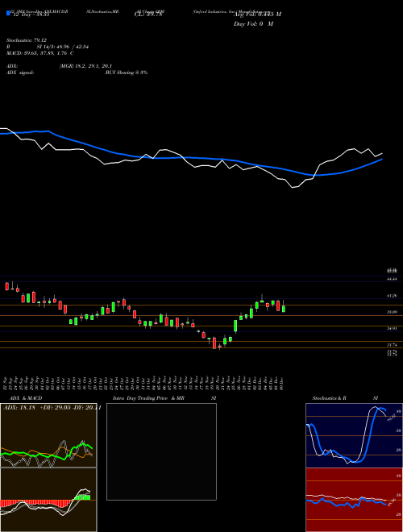
Task: Click the 'SI 14/5: 48.96 / 42.54' reading
Action: tap(63, 47)
